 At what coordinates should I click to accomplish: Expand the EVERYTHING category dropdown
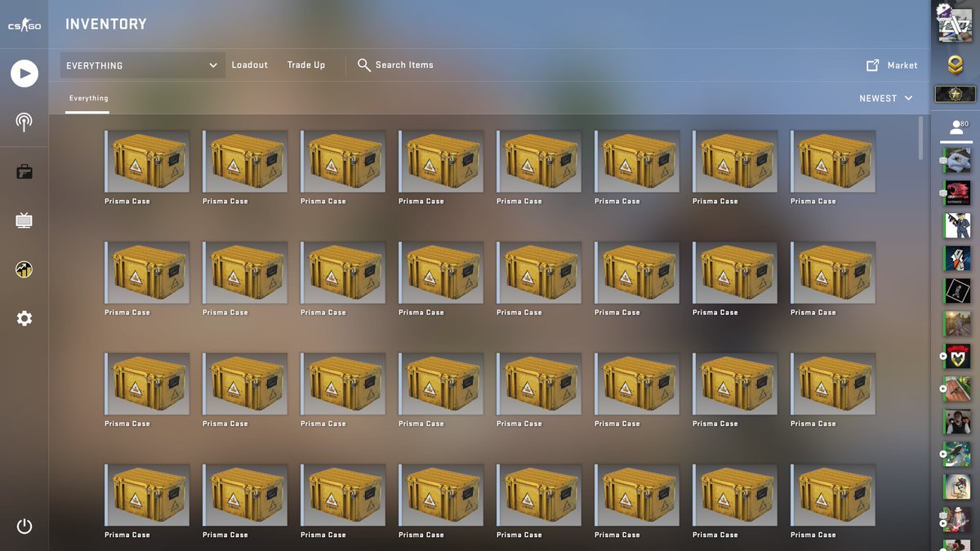(142, 65)
